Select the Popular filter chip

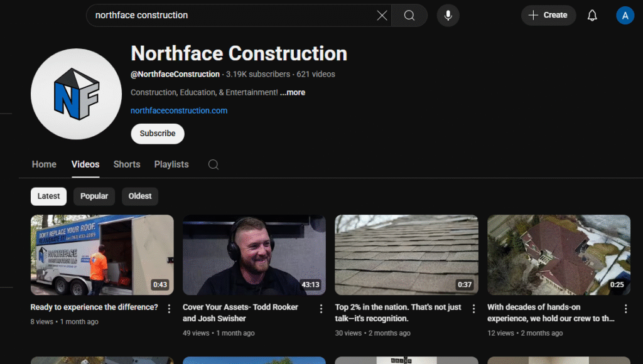click(94, 196)
